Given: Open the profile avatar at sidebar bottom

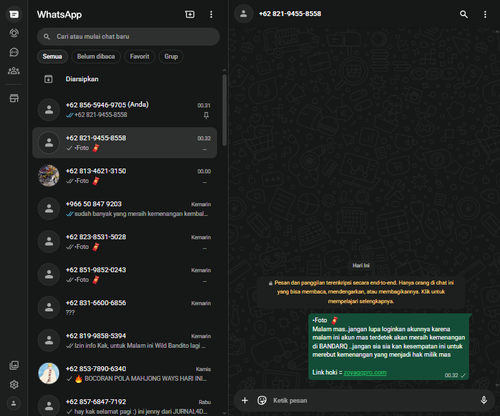Looking at the screenshot, I should click(14, 403).
